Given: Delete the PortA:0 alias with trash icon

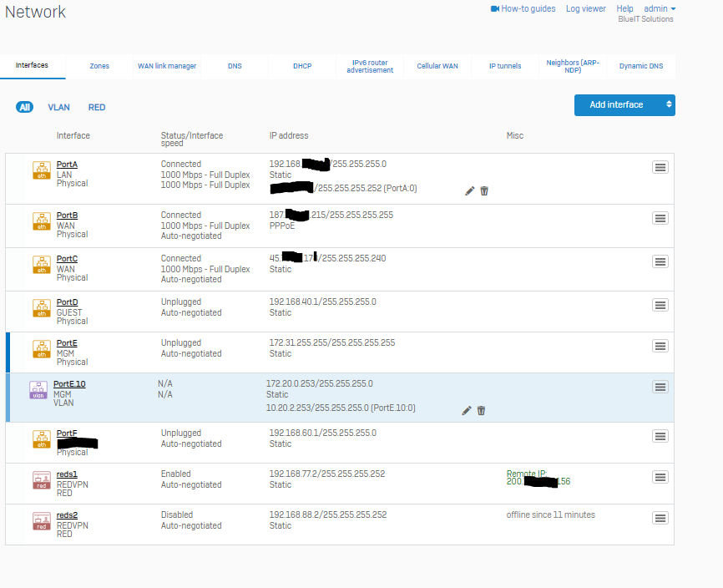Looking at the screenshot, I should (484, 190).
